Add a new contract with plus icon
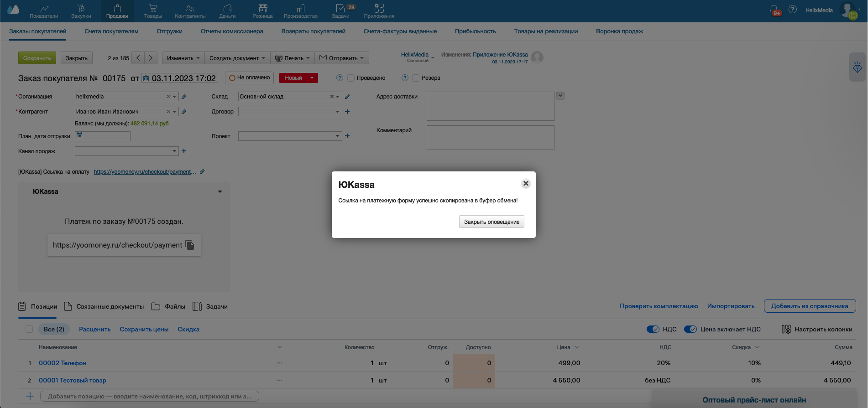This screenshot has width=868, height=408. [347, 112]
